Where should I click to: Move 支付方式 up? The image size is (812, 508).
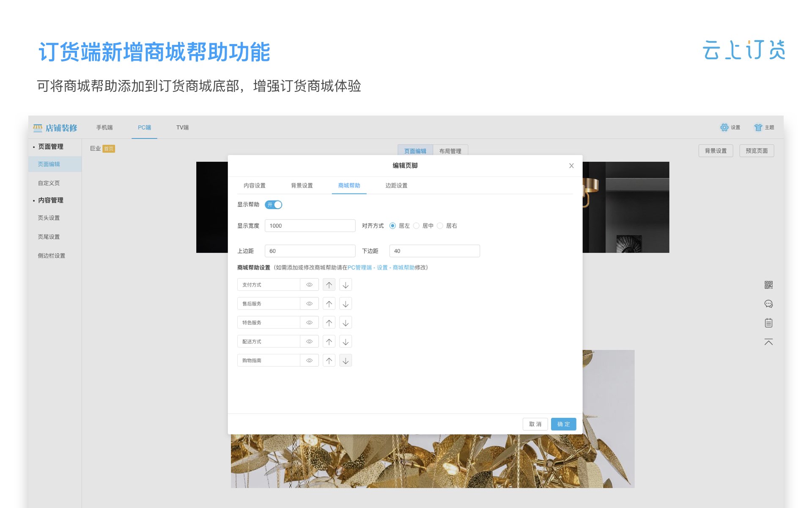pyautogui.click(x=329, y=285)
